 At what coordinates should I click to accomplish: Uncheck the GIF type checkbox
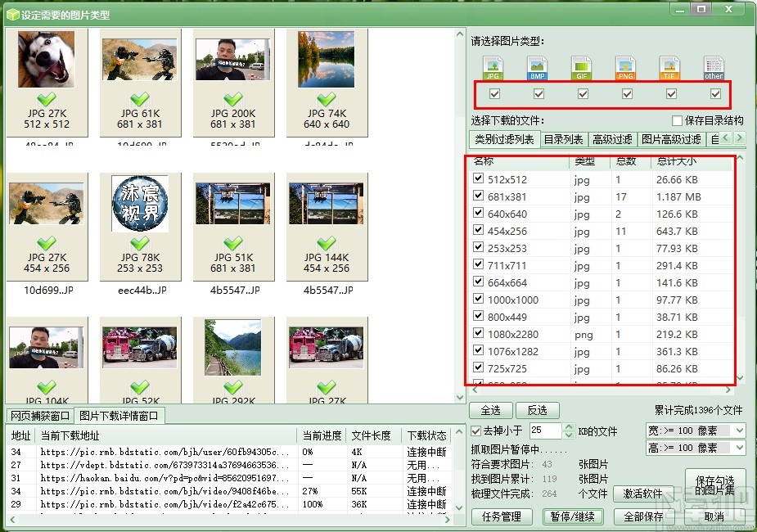(x=583, y=93)
